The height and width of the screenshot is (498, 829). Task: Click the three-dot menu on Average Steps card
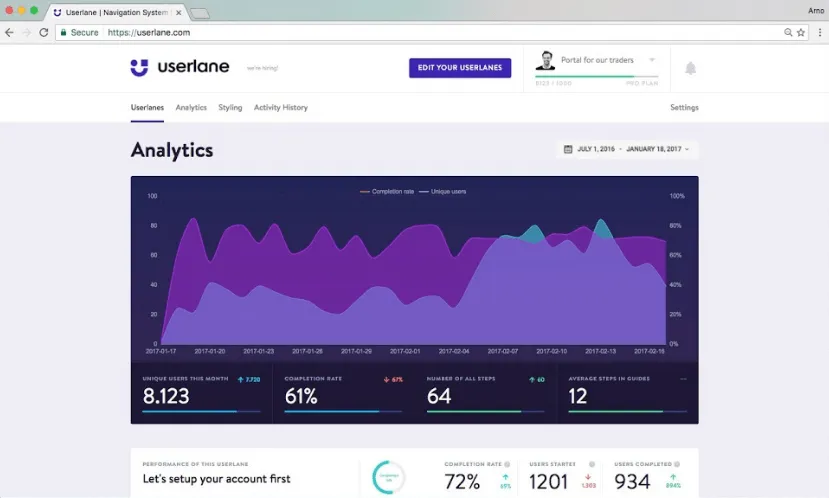point(684,379)
